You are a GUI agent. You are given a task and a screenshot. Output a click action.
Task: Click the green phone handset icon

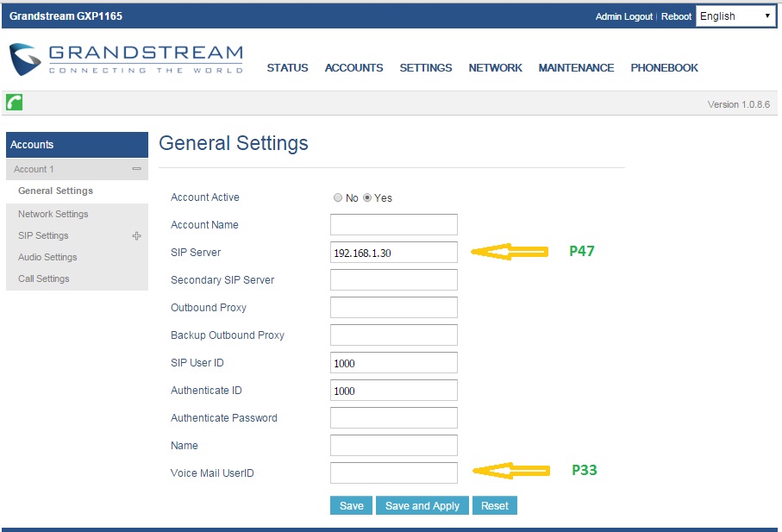point(14,103)
